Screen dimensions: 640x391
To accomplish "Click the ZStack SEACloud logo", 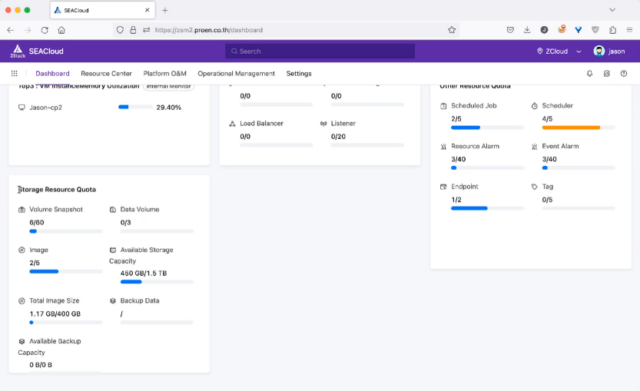I will (x=37, y=51).
